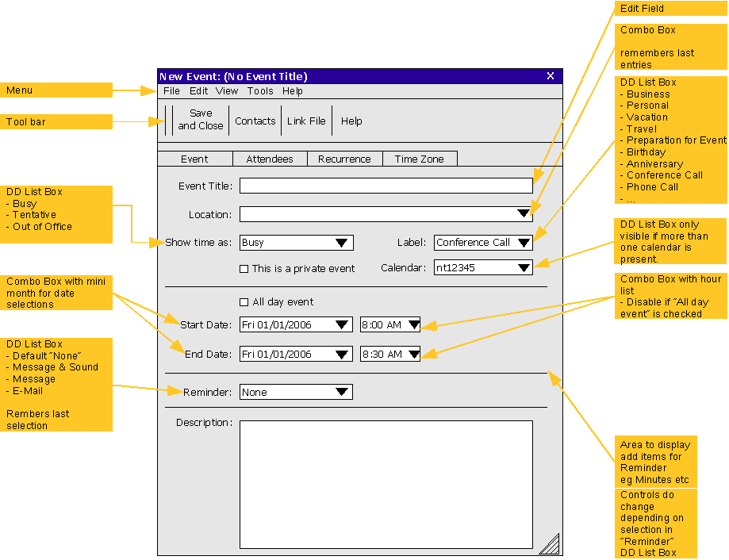729x560 pixels.
Task: Click Save and Close toolbar button
Action: [x=200, y=120]
